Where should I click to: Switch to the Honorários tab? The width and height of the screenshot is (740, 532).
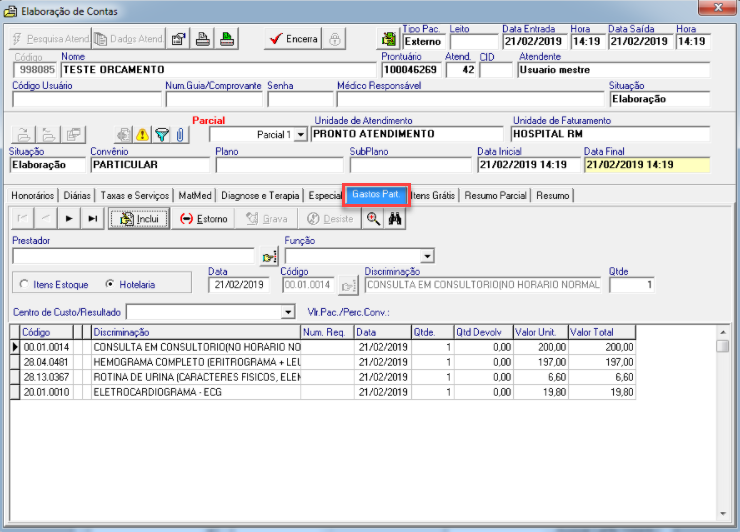33,195
